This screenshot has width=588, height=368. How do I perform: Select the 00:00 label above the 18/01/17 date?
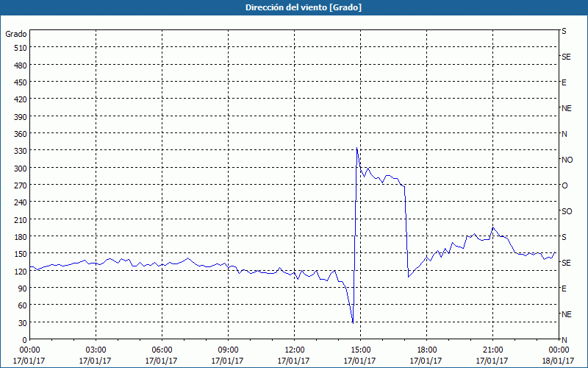pyautogui.click(x=559, y=350)
